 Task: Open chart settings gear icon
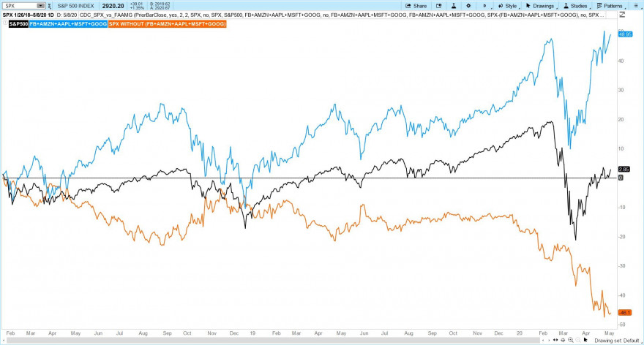468,6
